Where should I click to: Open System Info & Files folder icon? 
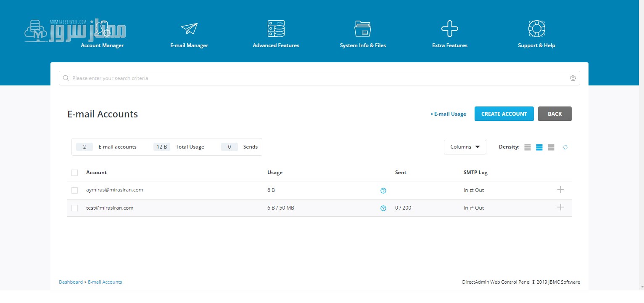click(363, 29)
